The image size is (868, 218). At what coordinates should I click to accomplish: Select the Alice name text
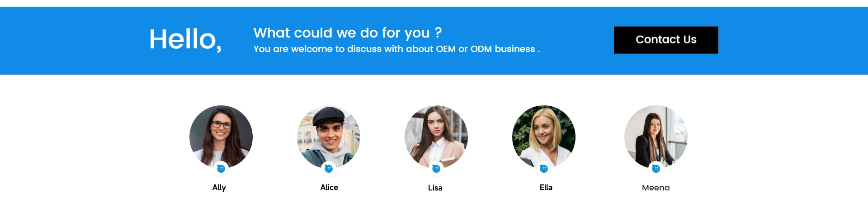pos(329,187)
